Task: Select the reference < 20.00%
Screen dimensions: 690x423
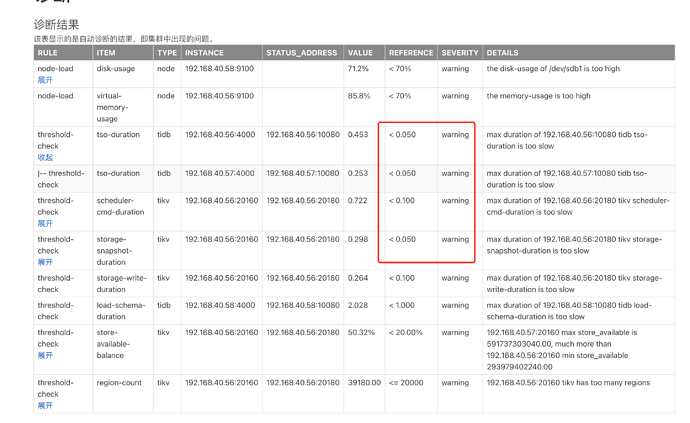Action: point(405,333)
